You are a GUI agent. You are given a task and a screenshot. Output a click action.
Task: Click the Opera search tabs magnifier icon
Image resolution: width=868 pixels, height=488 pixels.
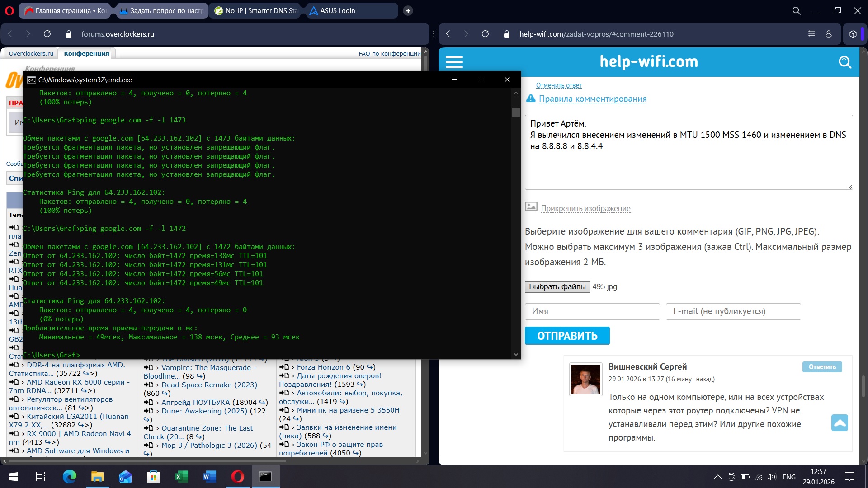[796, 10]
